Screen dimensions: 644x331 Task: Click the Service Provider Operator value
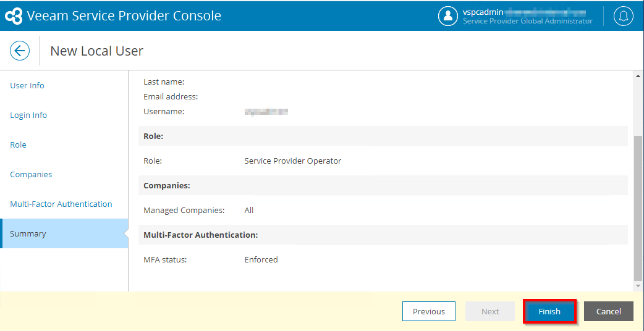coord(292,161)
